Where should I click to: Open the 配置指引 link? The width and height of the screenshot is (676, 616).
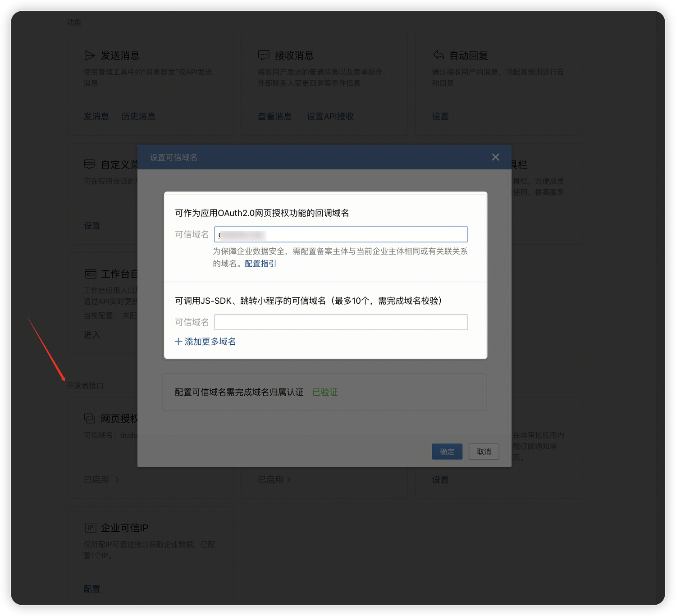coord(260,264)
